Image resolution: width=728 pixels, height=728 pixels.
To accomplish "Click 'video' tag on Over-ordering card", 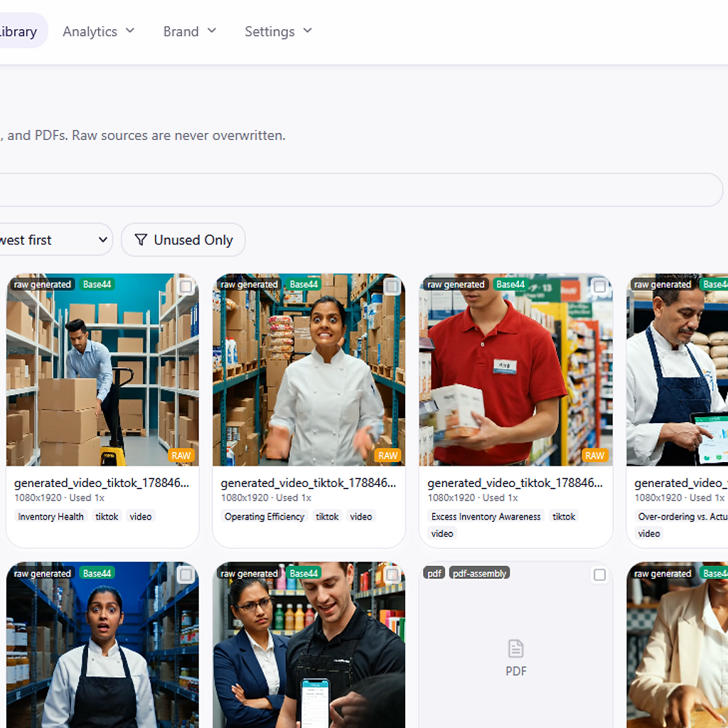I will pyautogui.click(x=649, y=533).
